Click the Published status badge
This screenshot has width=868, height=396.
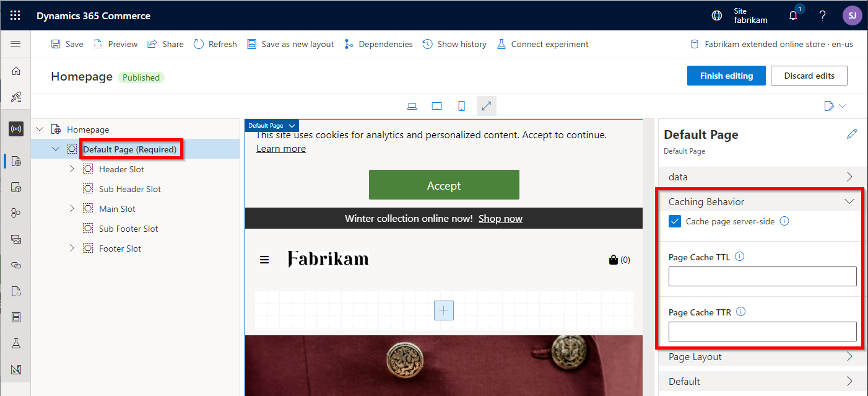(x=141, y=77)
